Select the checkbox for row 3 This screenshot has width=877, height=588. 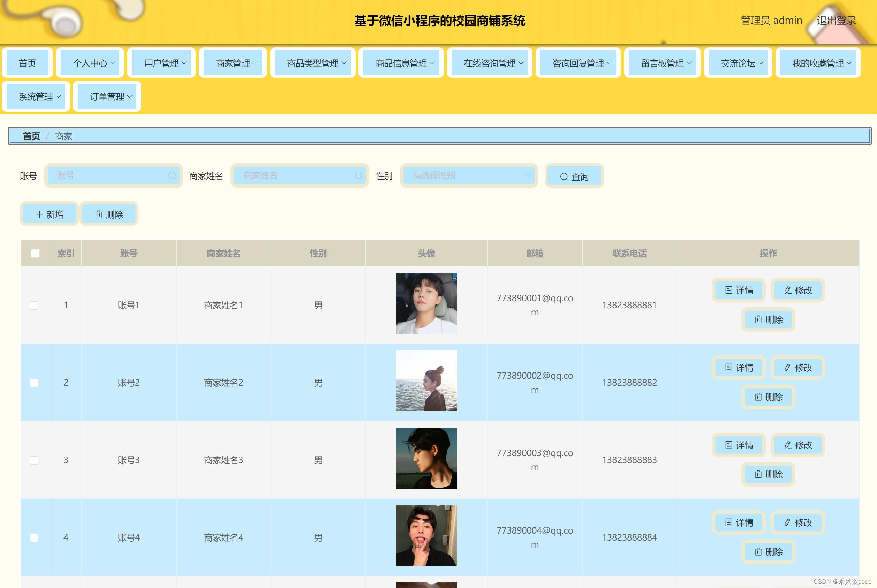(34, 460)
